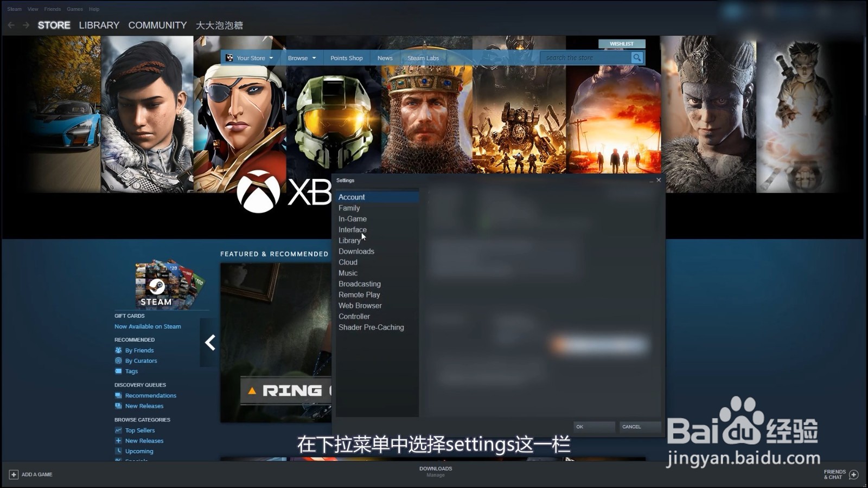Select Shader Pre-Caching in Settings list
868x488 pixels.
(377, 328)
